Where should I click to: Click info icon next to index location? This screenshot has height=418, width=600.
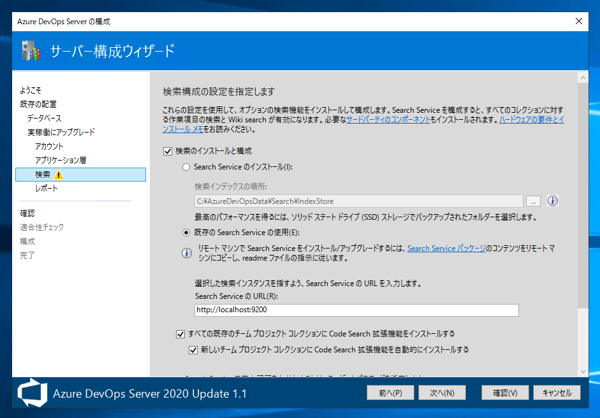click(x=552, y=201)
